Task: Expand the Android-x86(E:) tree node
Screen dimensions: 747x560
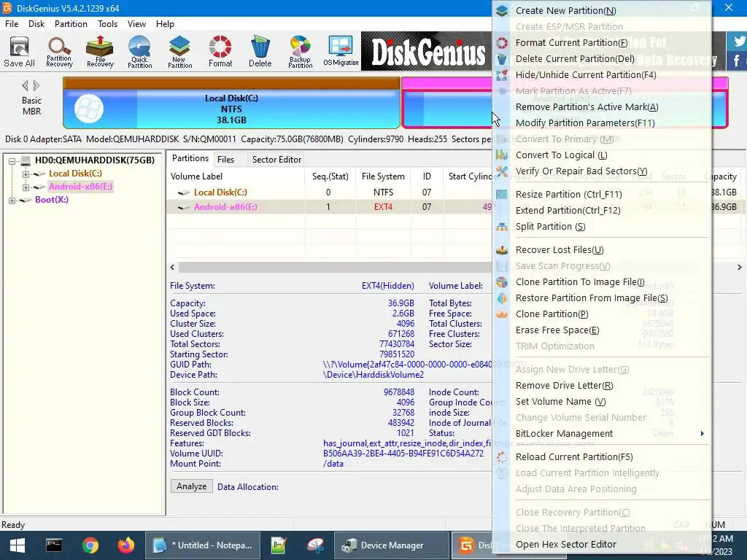Action: (26, 187)
